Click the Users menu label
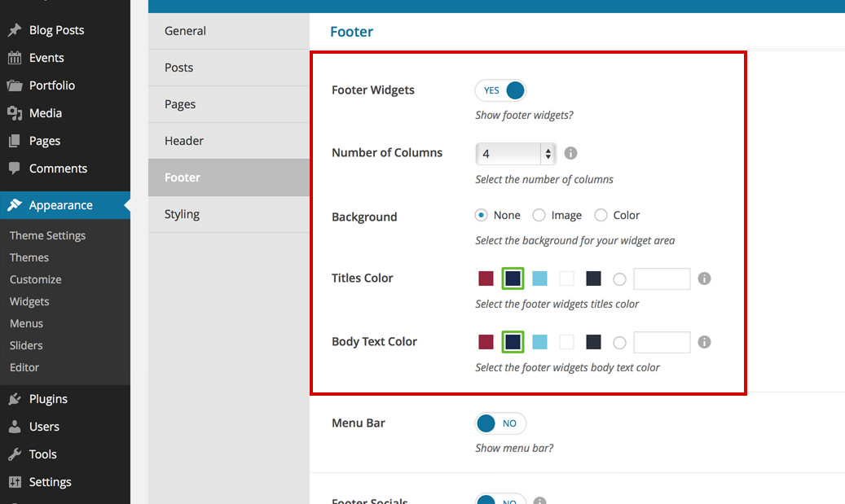The image size is (845, 504). pyautogui.click(x=44, y=427)
